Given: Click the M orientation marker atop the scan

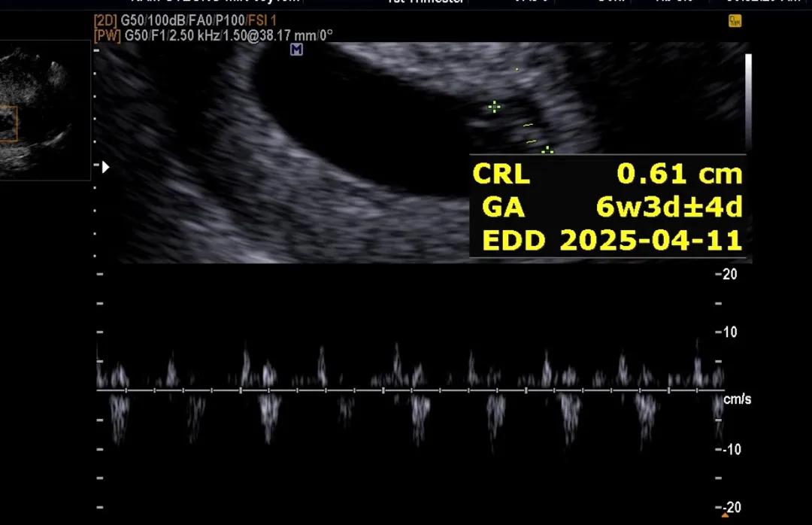Looking at the screenshot, I should [296, 50].
